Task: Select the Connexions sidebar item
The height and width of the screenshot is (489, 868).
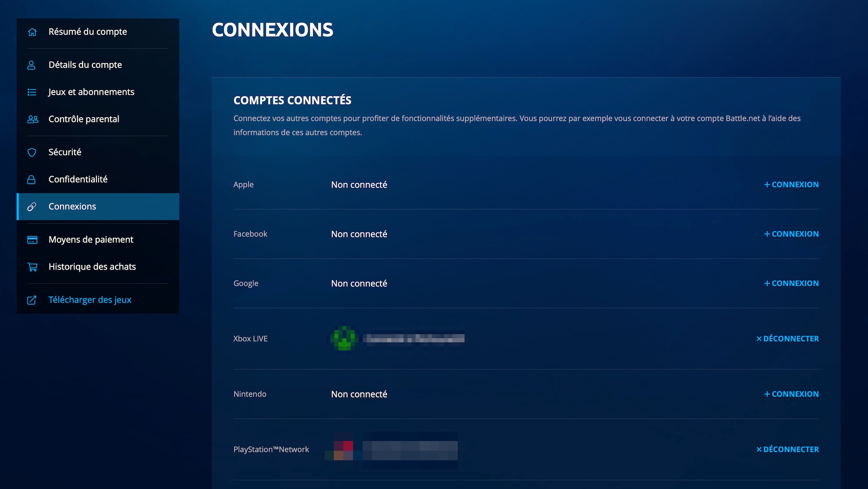Action: (x=98, y=206)
